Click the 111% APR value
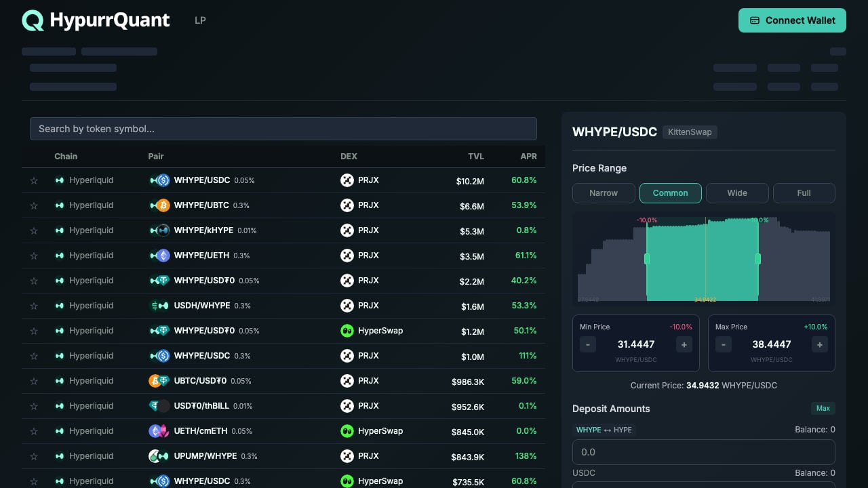 [528, 356]
